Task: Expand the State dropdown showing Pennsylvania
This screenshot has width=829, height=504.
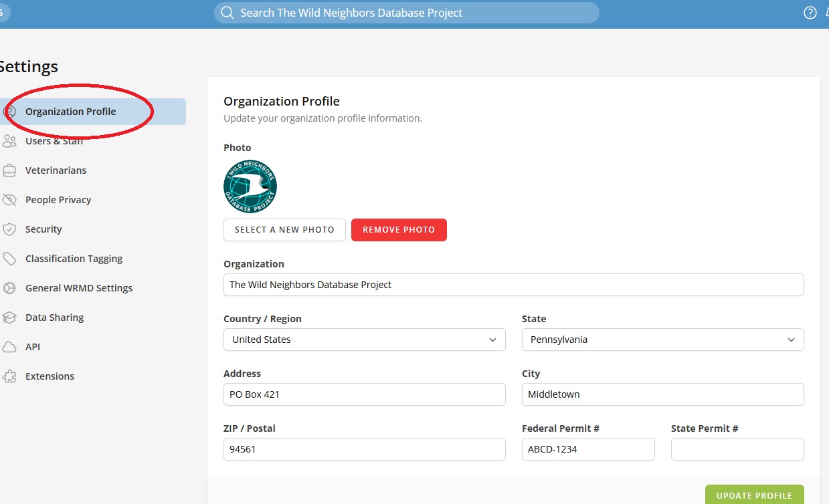Action: (x=663, y=340)
